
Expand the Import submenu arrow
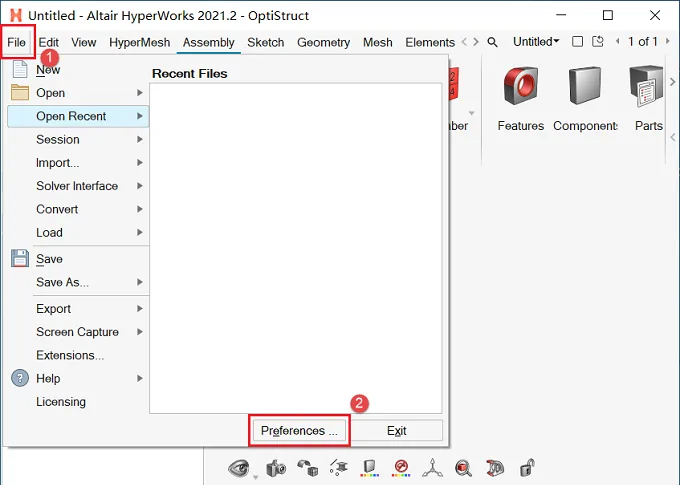tap(140, 163)
